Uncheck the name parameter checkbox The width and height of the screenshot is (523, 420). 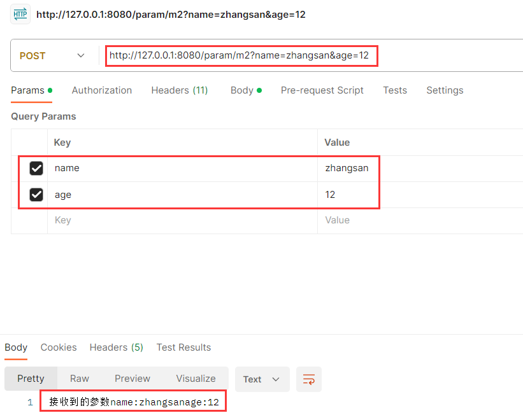pyautogui.click(x=36, y=168)
